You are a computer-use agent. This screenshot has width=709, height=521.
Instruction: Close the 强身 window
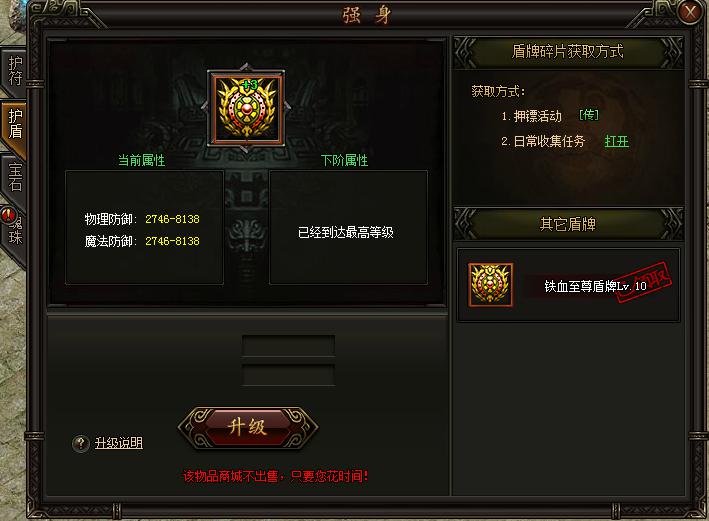tap(690, 12)
